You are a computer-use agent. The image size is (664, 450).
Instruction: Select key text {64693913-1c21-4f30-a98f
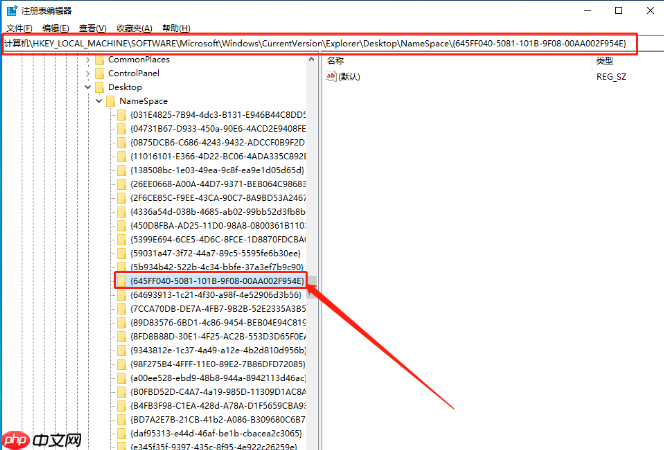pyautogui.click(x=216, y=295)
